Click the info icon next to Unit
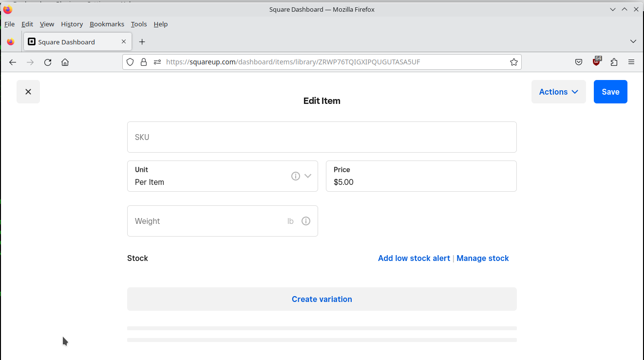Screen dimensions: 644x360 (x=295, y=176)
